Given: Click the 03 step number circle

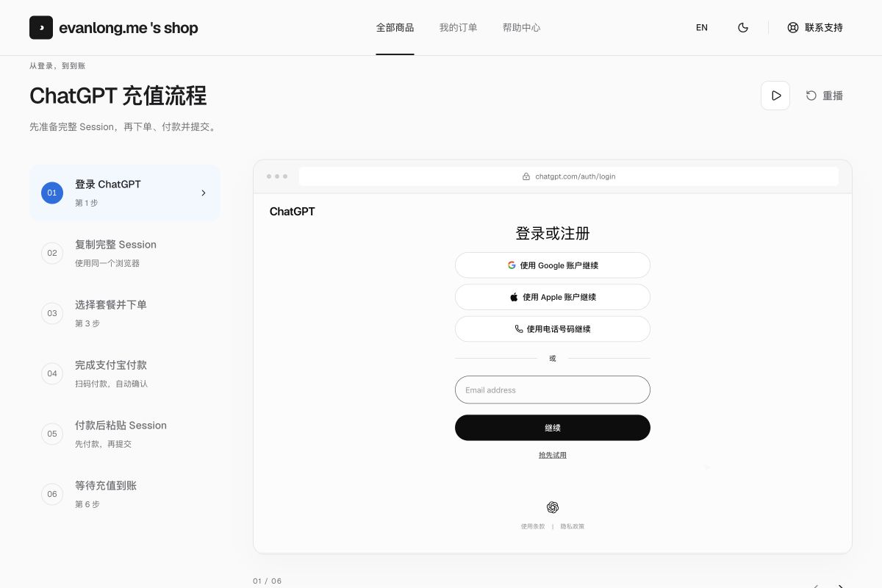Looking at the screenshot, I should click(52, 313).
